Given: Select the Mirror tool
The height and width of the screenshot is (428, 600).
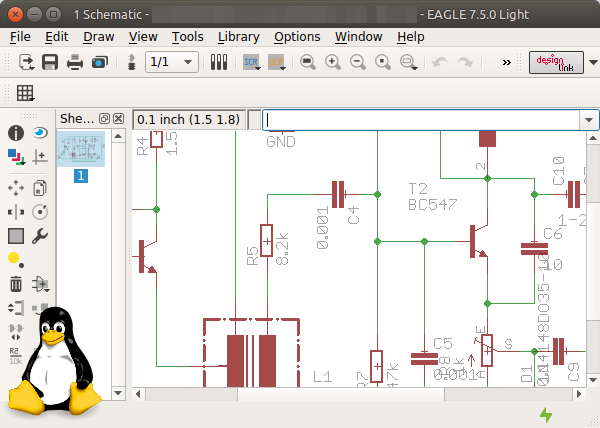Looking at the screenshot, I should pyautogui.click(x=16, y=212).
